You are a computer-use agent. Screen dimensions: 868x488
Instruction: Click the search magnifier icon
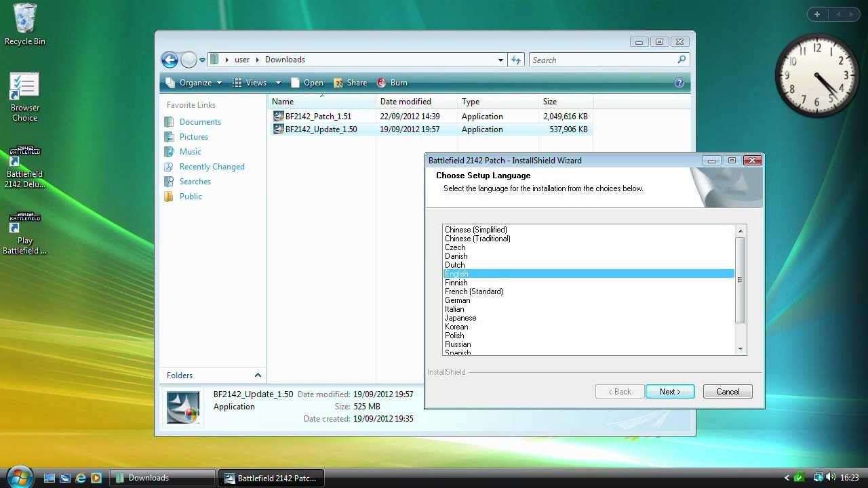[x=682, y=60]
